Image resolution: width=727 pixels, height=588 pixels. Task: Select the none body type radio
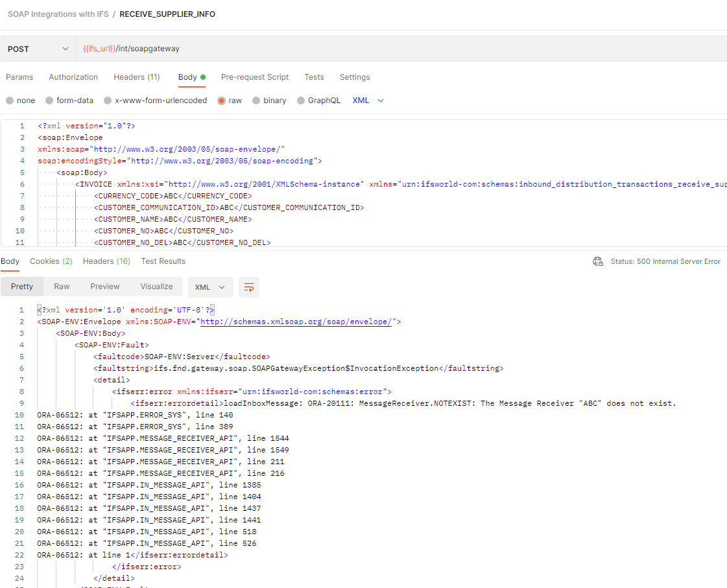[10, 100]
